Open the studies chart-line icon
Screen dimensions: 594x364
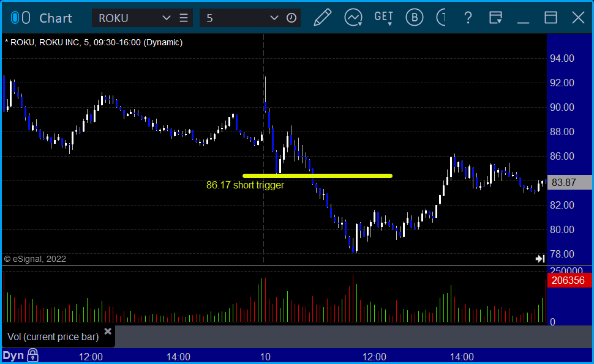click(353, 17)
